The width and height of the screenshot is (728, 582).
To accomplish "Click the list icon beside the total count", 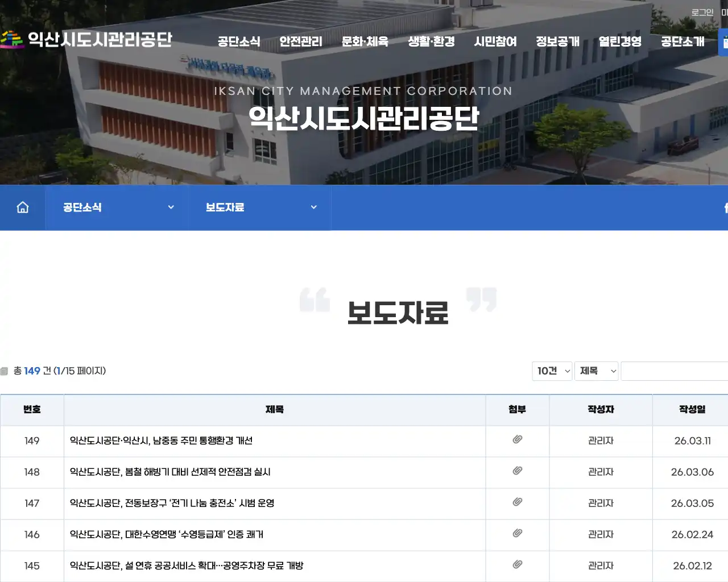I will point(5,371).
